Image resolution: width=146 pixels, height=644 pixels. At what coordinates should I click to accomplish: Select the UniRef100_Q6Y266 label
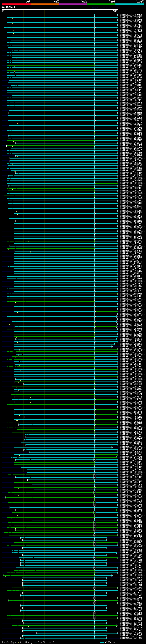[131, 180]
